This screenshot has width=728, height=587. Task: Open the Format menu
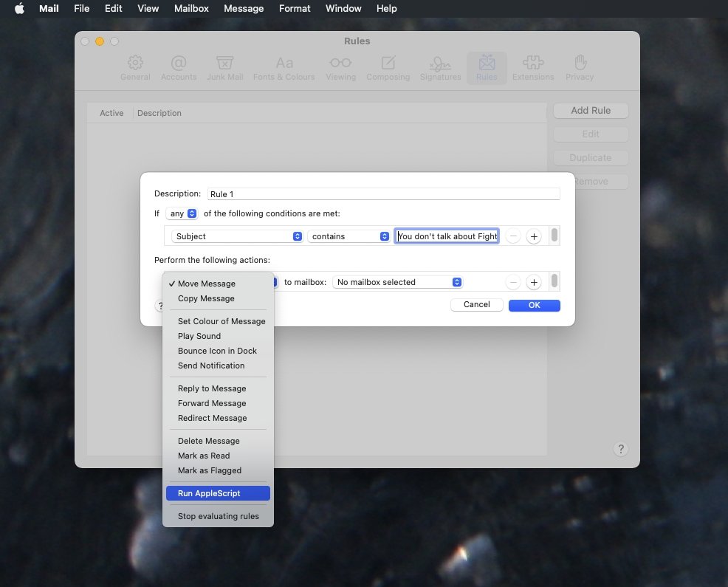pyautogui.click(x=295, y=8)
